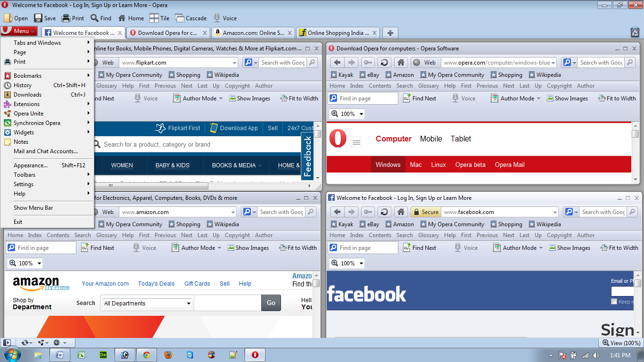Reload the Facebook window page
644x362 pixels.
(384, 212)
